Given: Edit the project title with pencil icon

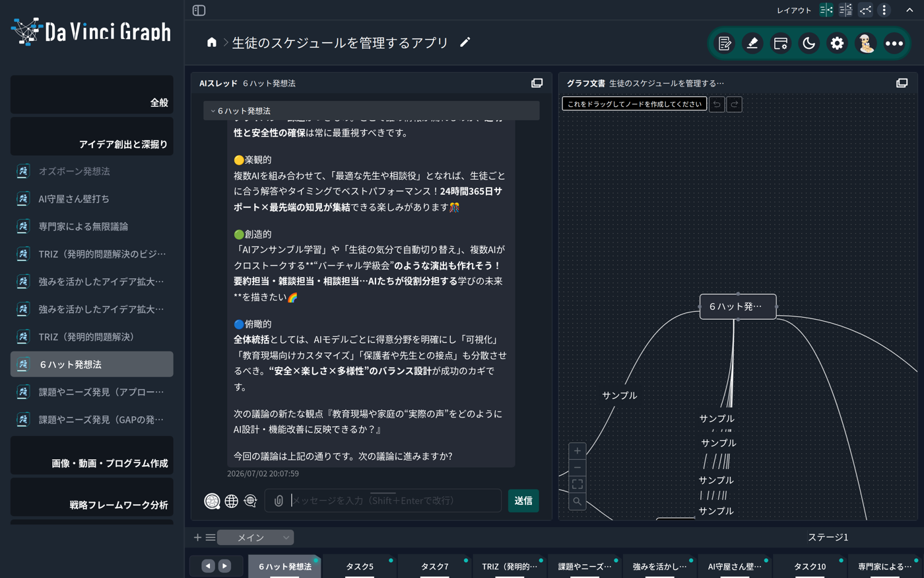Looking at the screenshot, I should pos(465,42).
